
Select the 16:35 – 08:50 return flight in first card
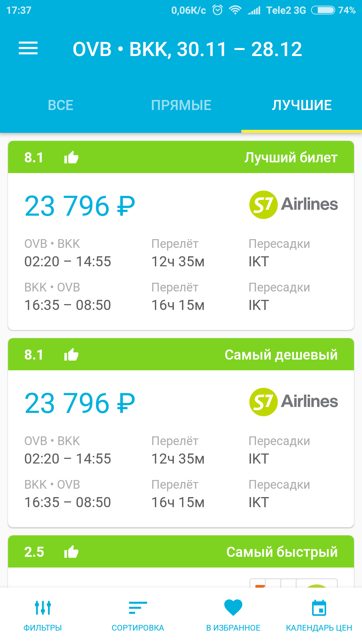tap(68, 305)
